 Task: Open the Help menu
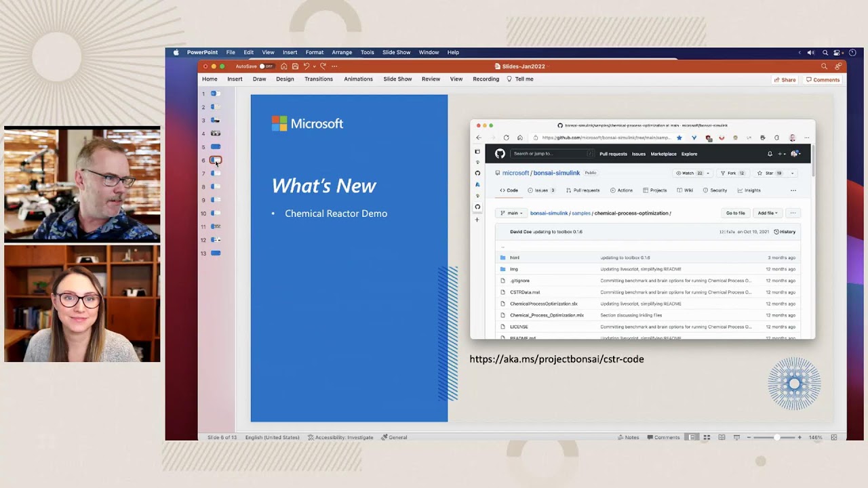(x=453, y=52)
